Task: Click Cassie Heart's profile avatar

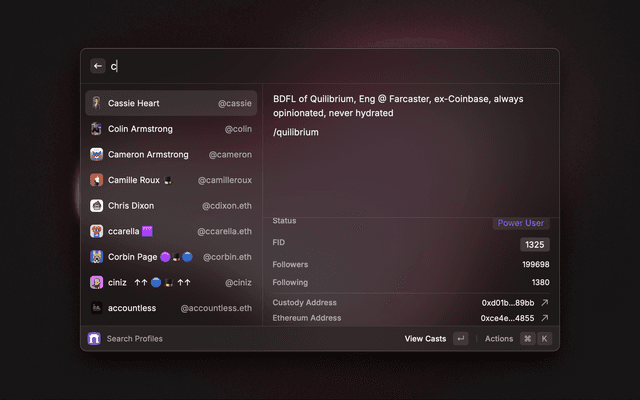Action: tap(96, 103)
